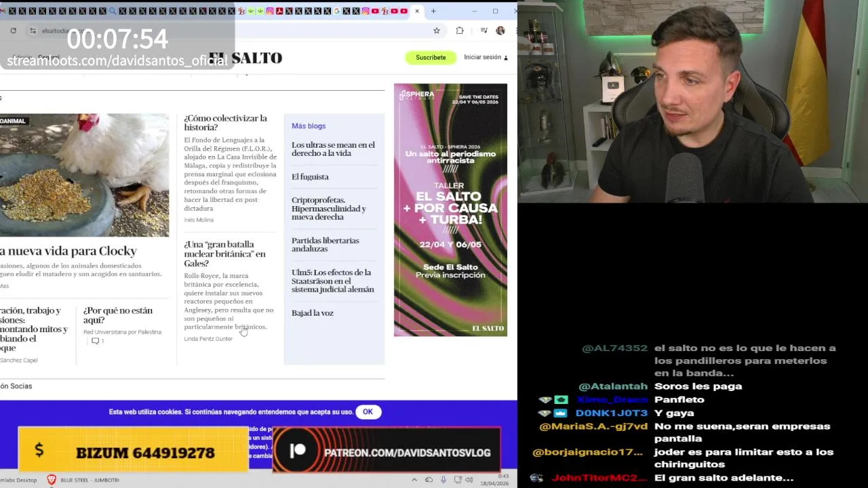The image size is (868, 488).
Task: Open '¿Por qué no están aquí?' article
Action: coord(118,315)
